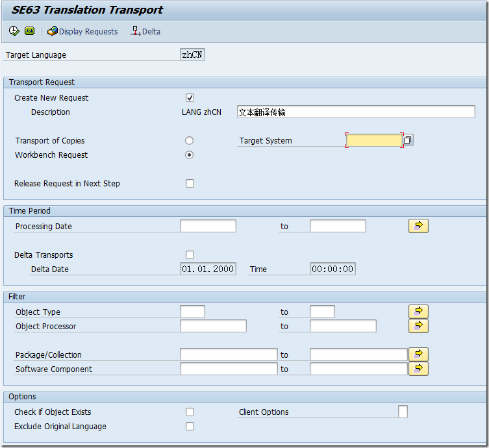489x448 pixels.
Task: Click the green Job icon
Action: coord(30,31)
